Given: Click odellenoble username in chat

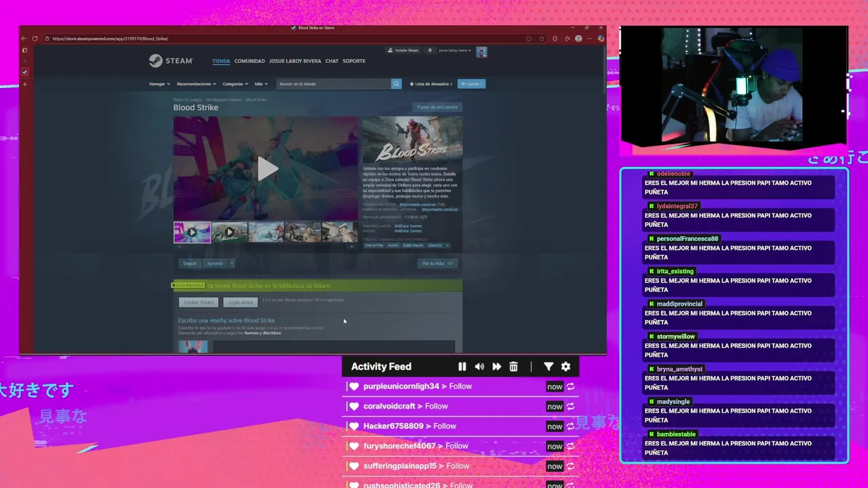Looking at the screenshot, I should 673,174.
